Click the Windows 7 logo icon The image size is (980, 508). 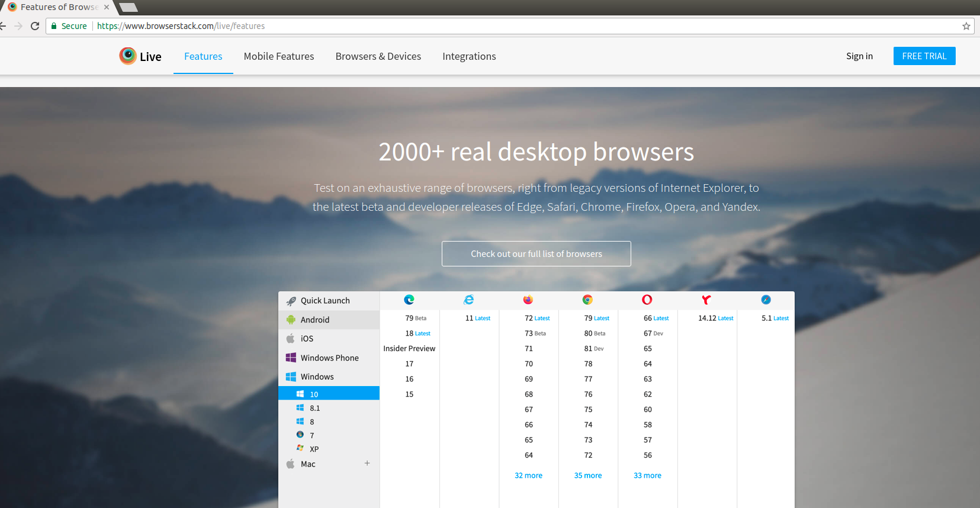click(300, 435)
